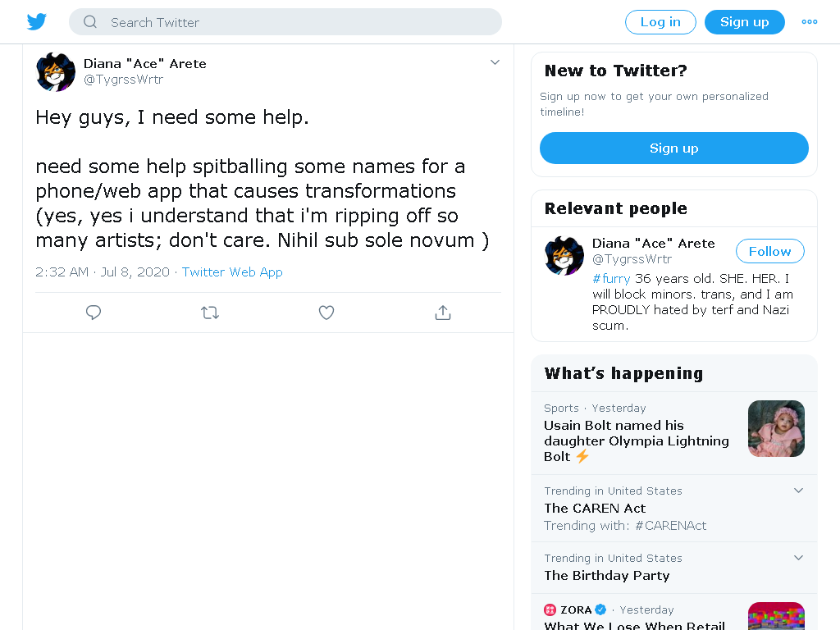840x630 pixels.
Task: Reply to the tweet via speech bubble icon
Action: [x=94, y=313]
